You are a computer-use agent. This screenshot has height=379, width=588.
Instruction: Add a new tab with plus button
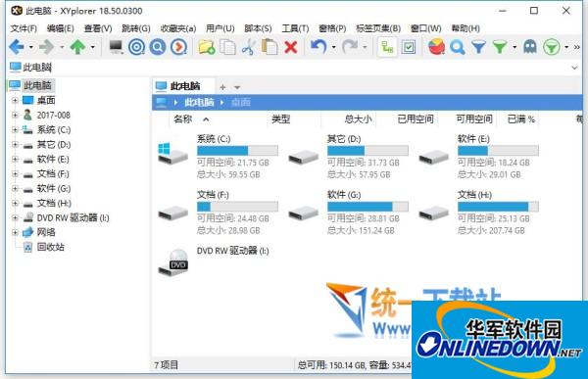[222, 87]
